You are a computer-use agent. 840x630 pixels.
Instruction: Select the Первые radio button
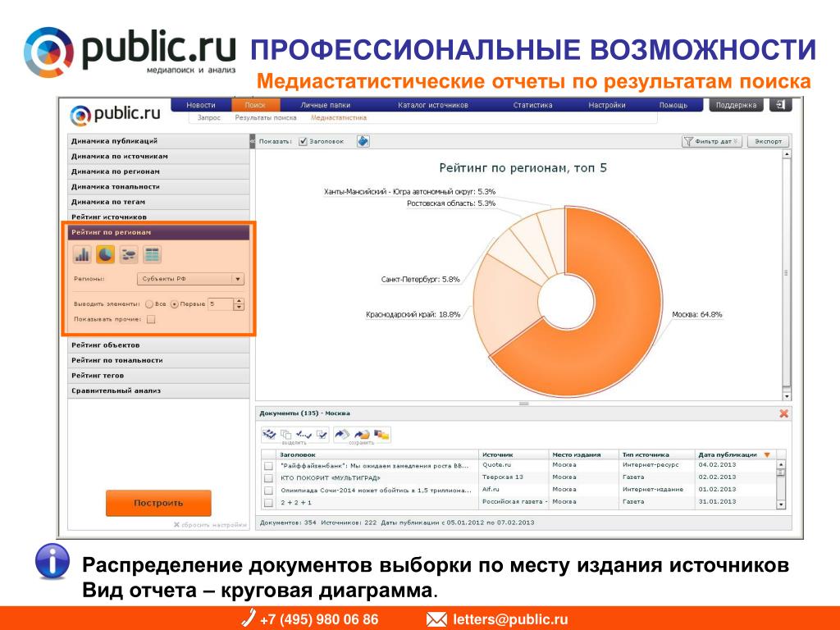click(174, 304)
